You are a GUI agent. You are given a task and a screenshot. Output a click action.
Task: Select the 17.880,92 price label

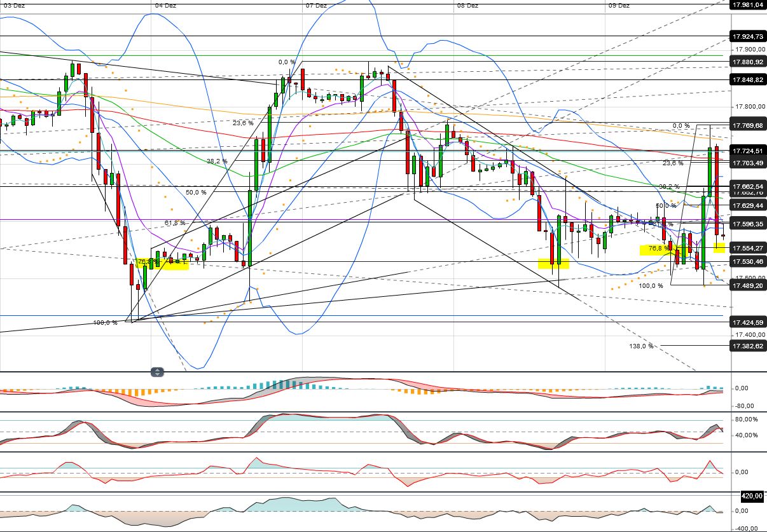click(747, 62)
